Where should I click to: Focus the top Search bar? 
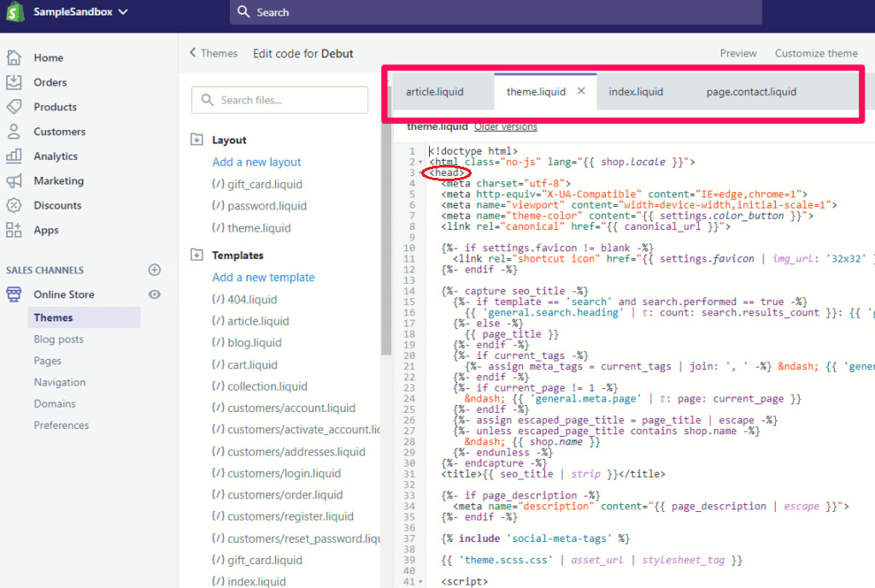(496, 12)
